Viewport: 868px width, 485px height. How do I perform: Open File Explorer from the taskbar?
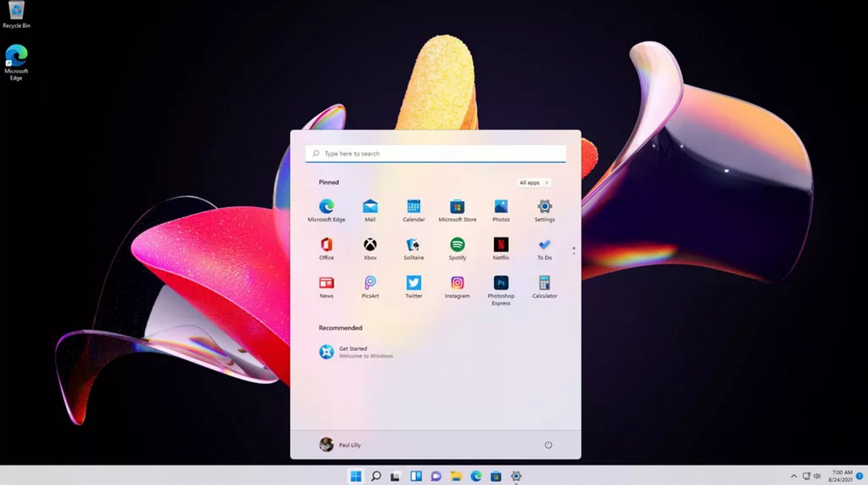(456, 476)
